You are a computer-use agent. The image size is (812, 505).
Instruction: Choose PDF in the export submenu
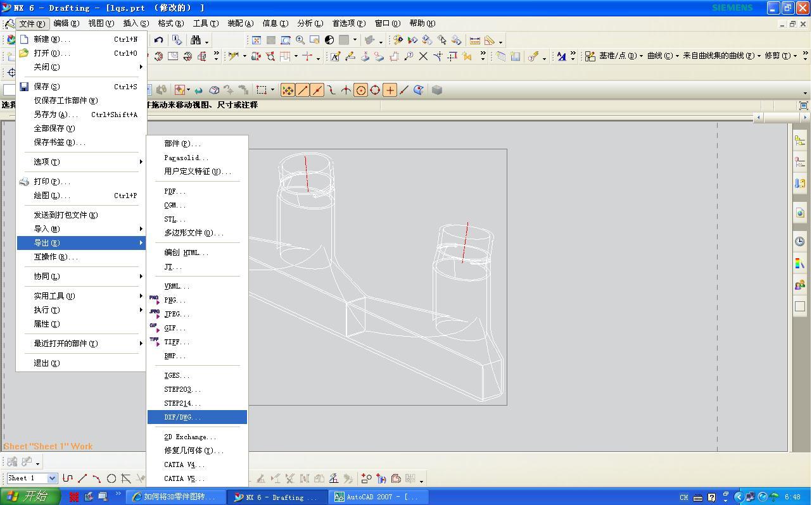pos(175,191)
